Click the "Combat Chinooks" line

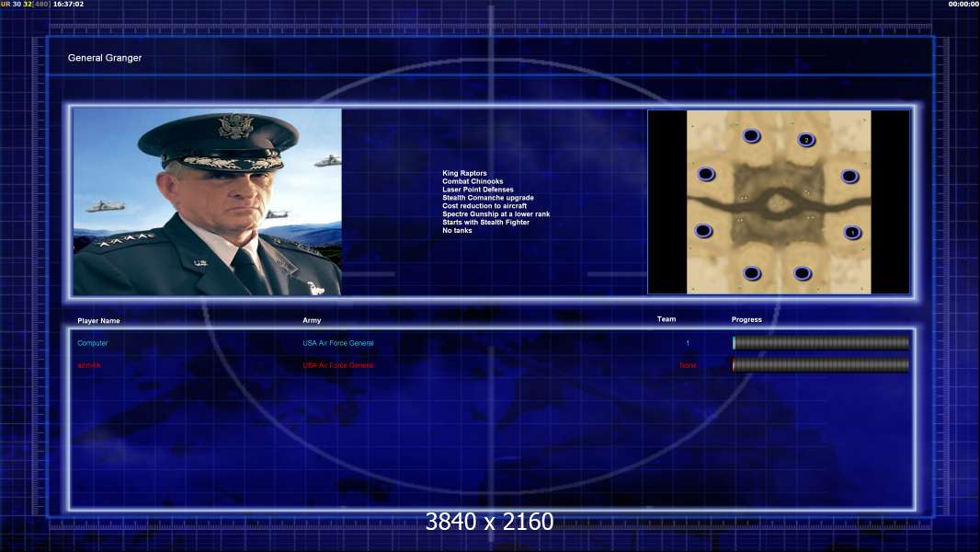click(x=473, y=181)
